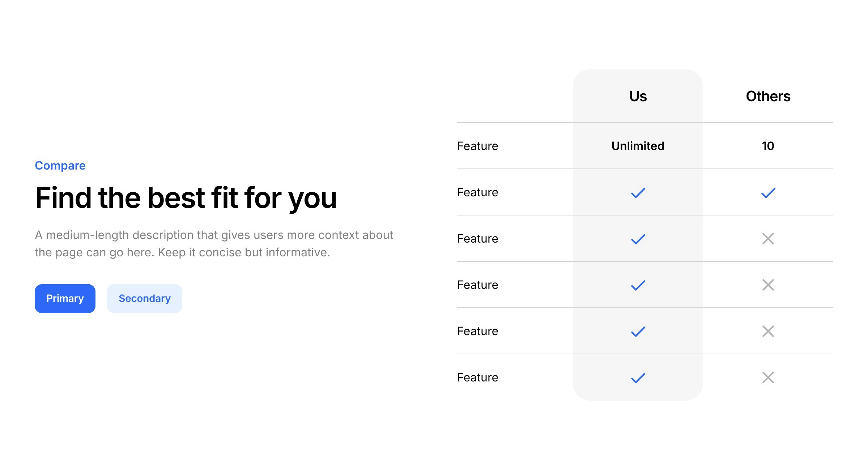Click the Others X mark in the third feature row
Image resolution: width=868 pixels, height=470 pixels.
tap(768, 239)
